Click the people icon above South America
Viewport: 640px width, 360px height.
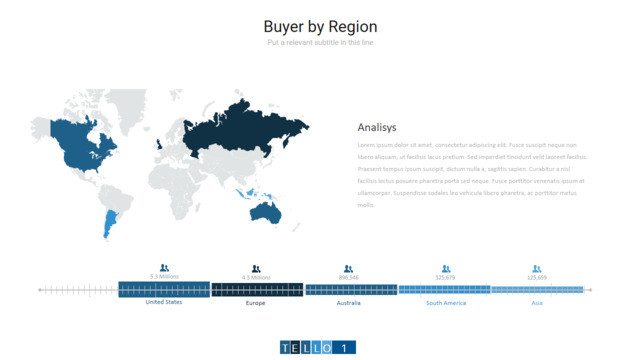446,269
